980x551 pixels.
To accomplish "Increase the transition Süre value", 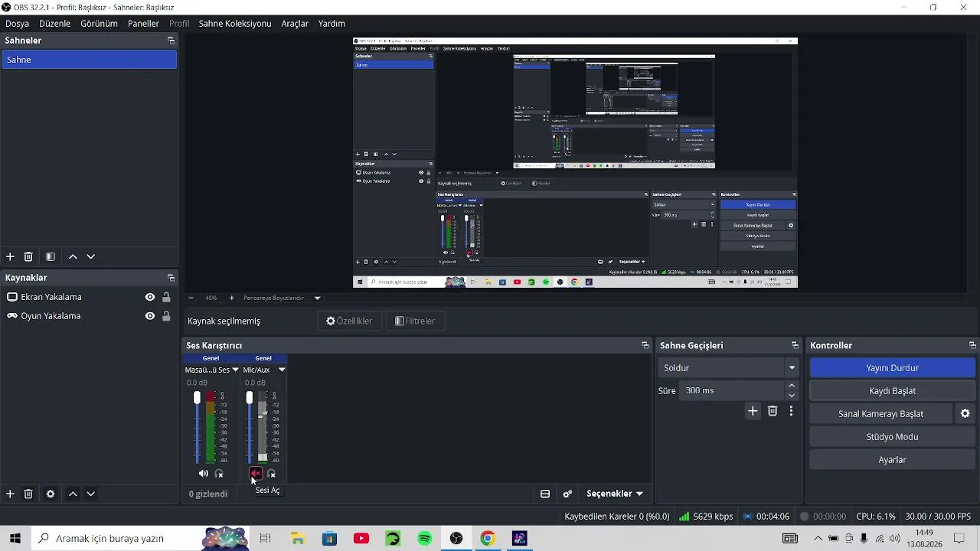I will [x=792, y=386].
